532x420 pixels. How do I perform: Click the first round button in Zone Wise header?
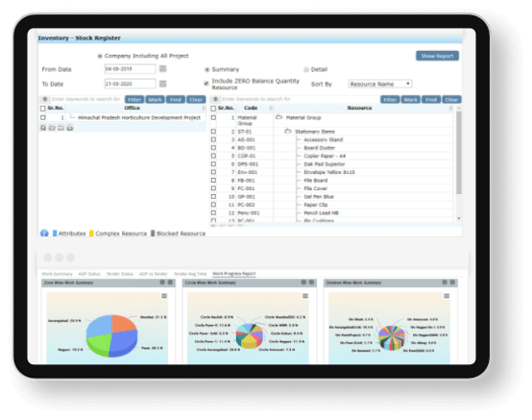(162, 283)
